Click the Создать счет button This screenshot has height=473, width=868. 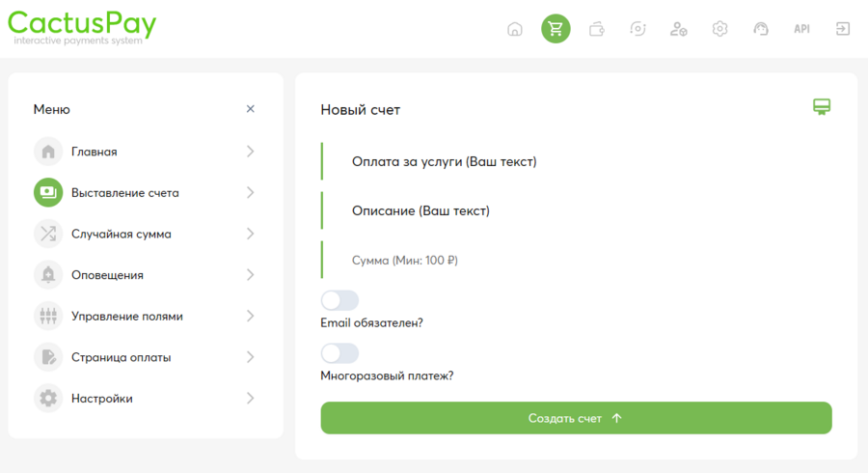tap(577, 418)
